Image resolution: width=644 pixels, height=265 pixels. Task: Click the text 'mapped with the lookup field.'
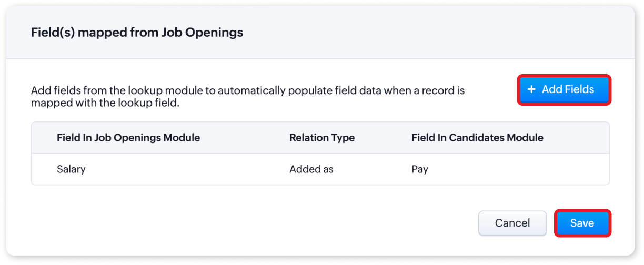(105, 103)
